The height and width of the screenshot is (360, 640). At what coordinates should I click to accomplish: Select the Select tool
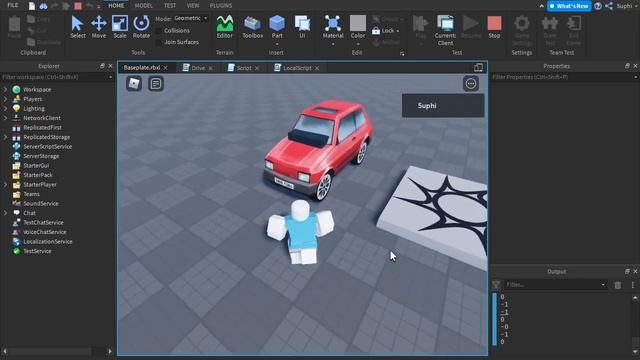pyautogui.click(x=78, y=27)
